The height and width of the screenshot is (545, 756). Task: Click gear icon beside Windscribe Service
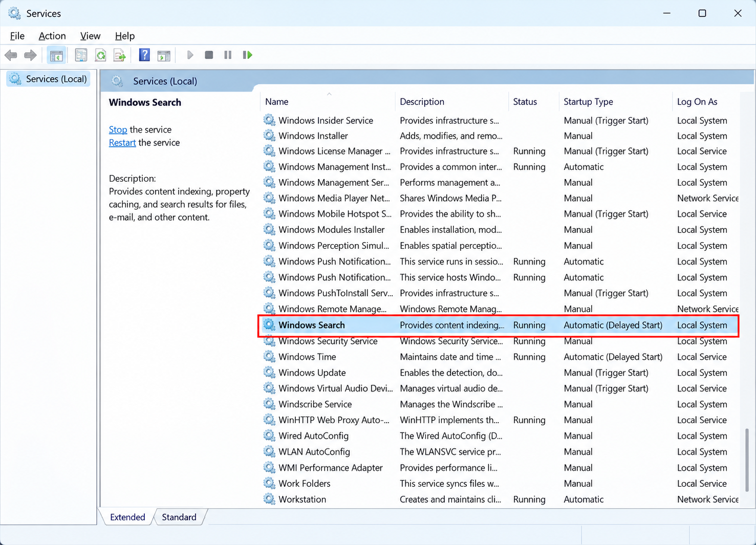pyautogui.click(x=269, y=404)
